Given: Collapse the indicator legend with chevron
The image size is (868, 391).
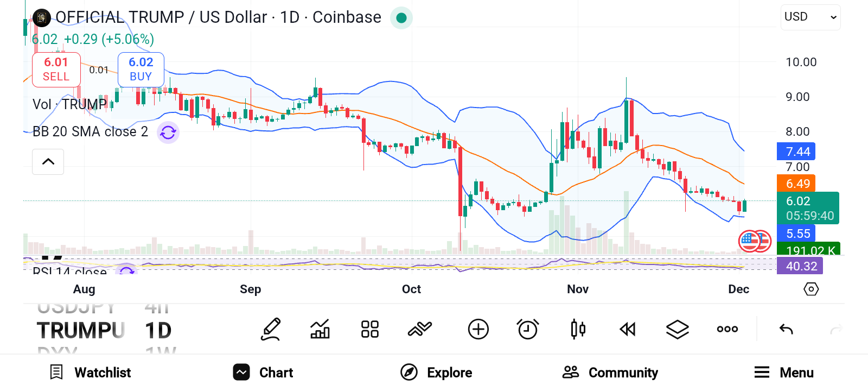Looking at the screenshot, I should (x=48, y=162).
